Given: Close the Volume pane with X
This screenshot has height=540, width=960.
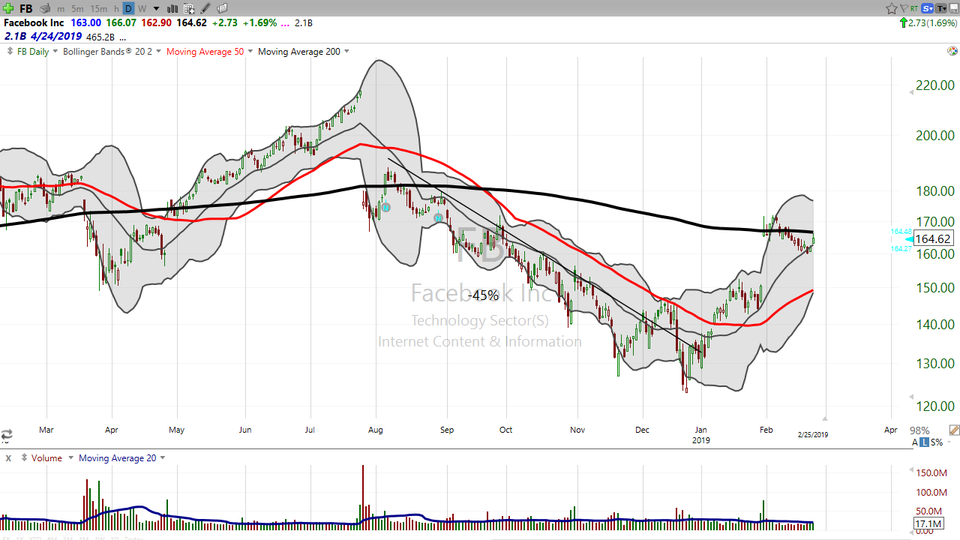Looking at the screenshot, I should click(8, 458).
